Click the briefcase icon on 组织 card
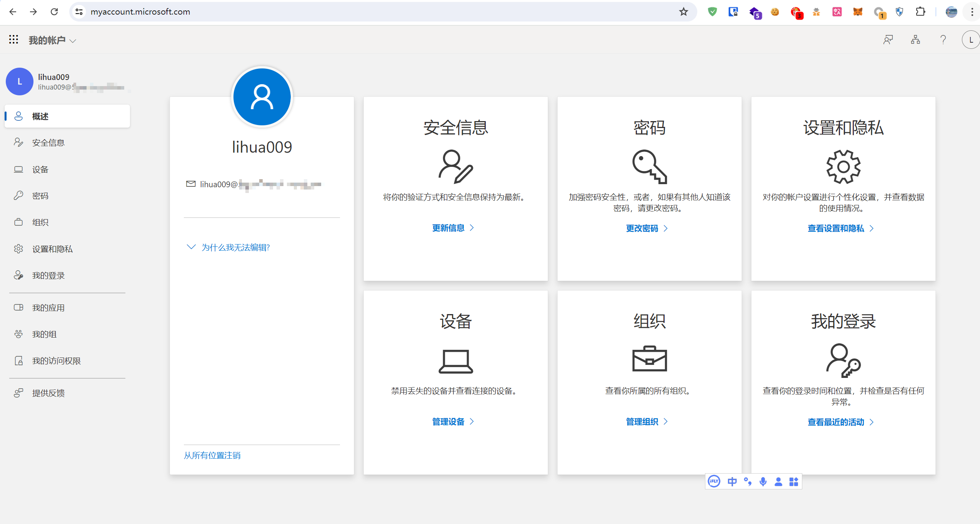Image resolution: width=980 pixels, height=524 pixels. pos(649,359)
